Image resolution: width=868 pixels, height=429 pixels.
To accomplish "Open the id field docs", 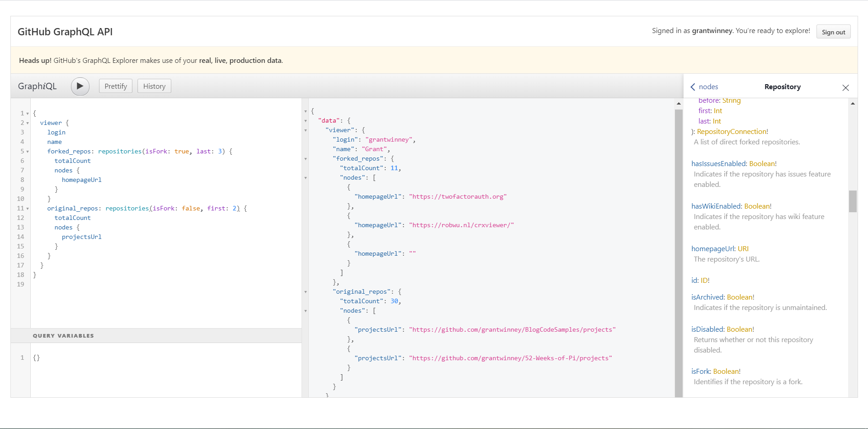I will [x=694, y=281].
